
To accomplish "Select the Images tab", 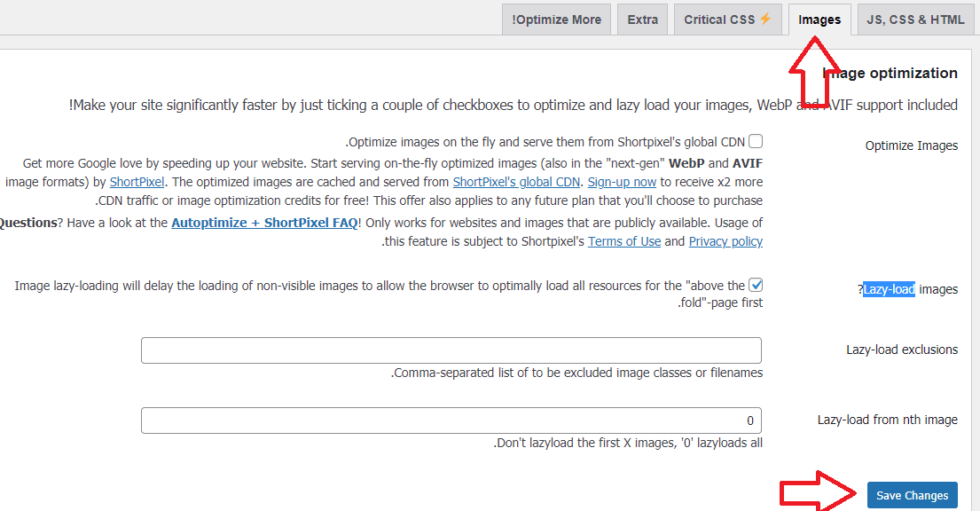I will coord(819,20).
